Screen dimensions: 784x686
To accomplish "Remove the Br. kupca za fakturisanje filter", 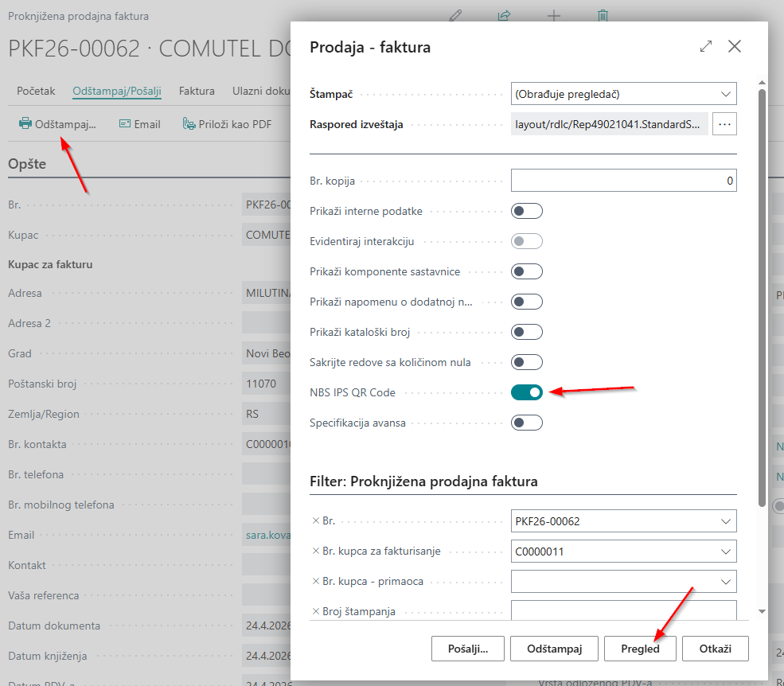I will click(x=315, y=551).
